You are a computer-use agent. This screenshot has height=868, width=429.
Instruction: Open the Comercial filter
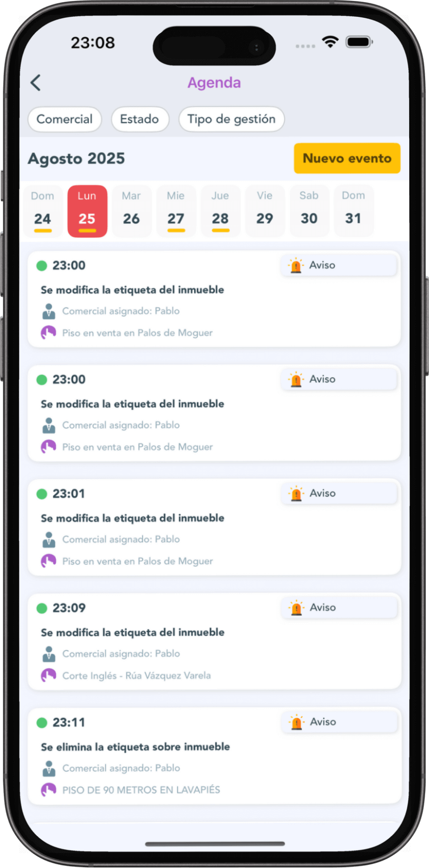click(x=64, y=119)
